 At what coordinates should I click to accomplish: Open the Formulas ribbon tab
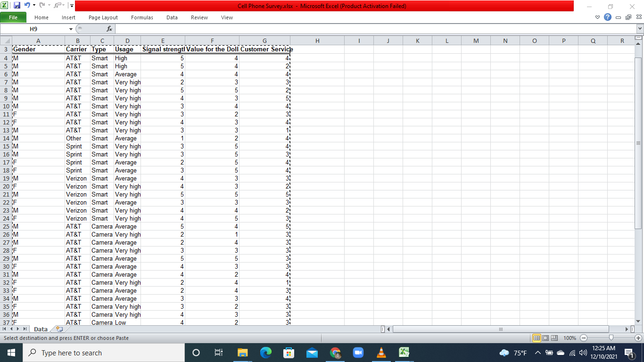(x=142, y=17)
